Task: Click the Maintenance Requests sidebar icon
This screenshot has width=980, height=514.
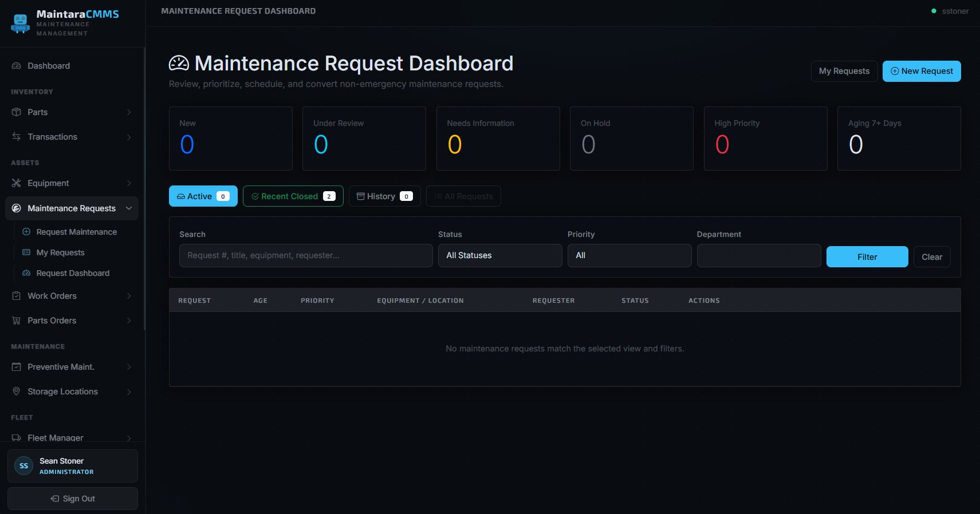Action: (x=17, y=208)
